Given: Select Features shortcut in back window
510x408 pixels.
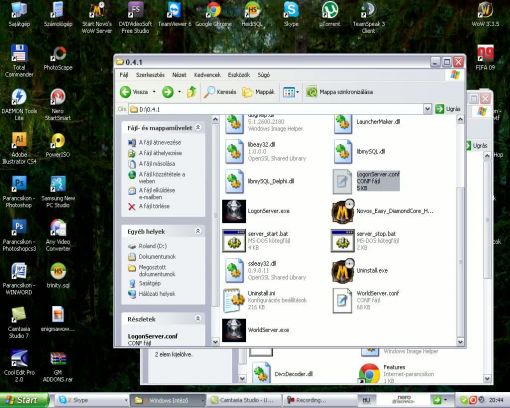Looking at the screenshot, I should coord(369,373).
